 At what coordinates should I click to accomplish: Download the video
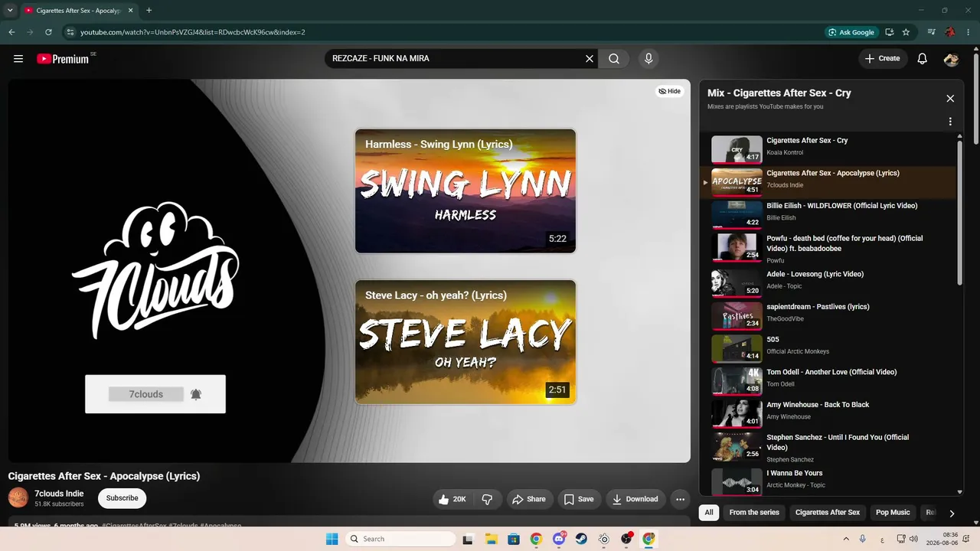pyautogui.click(x=635, y=499)
